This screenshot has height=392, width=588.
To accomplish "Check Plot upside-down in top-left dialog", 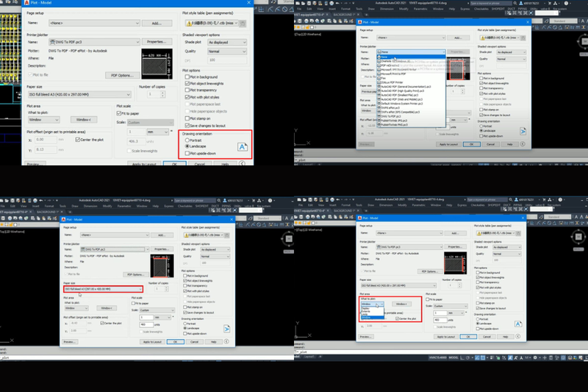I will [x=187, y=154].
